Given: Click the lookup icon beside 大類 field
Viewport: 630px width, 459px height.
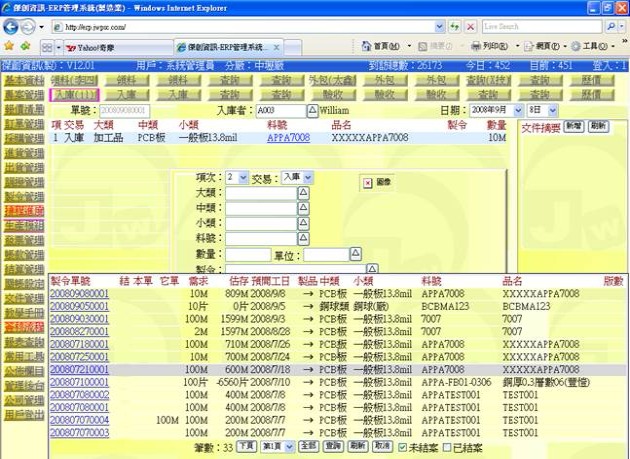Looking at the screenshot, I should click(x=304, y=192).
